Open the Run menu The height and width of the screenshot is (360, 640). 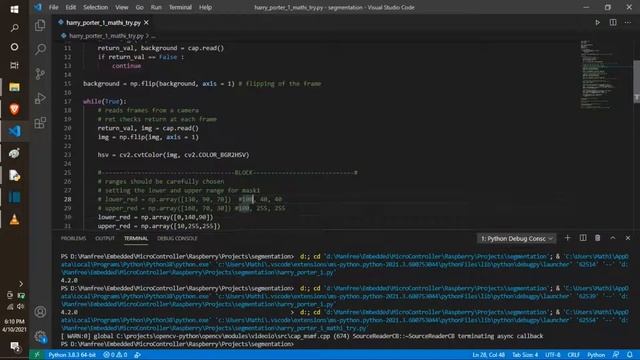tap(156, 7)
